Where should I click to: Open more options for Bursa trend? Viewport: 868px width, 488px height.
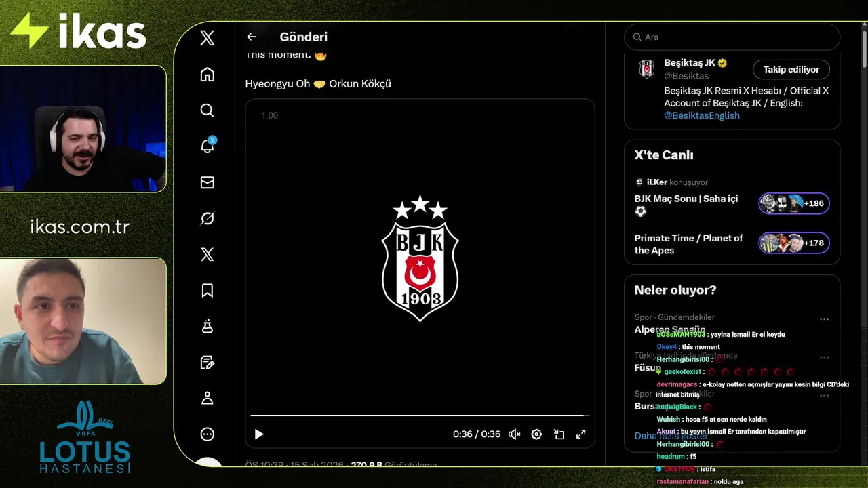pyautogui.click(x=824, y=396)
